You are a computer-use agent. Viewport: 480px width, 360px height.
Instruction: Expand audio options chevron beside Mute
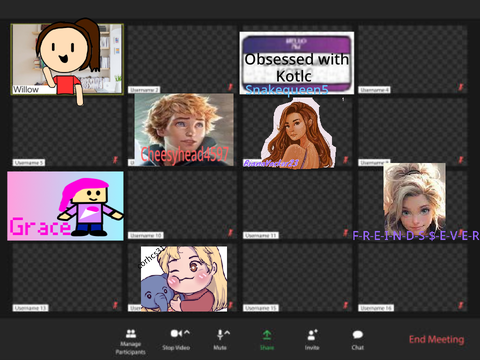[227, 332]
